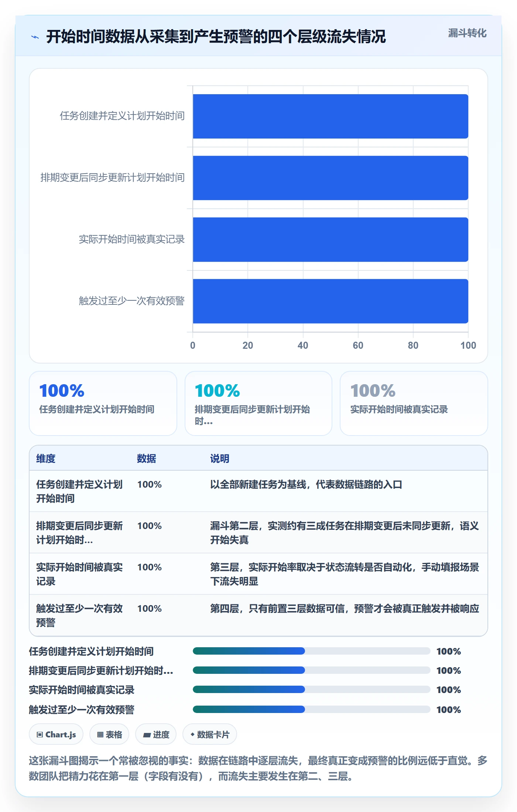Open the teal 100% card 排期变更后同步更新计划开始时…
Image resolution: width=517 pixels, height=812 pixels.
click(258, 403)
